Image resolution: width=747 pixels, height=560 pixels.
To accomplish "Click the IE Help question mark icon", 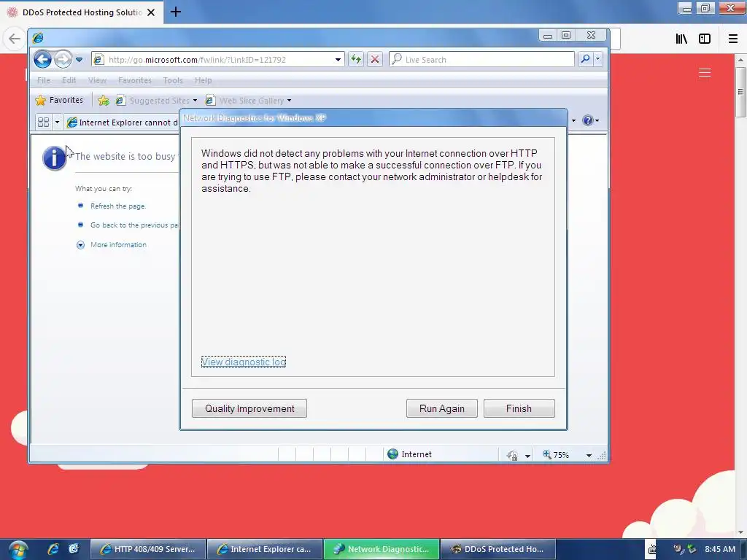I will [588, 120].
